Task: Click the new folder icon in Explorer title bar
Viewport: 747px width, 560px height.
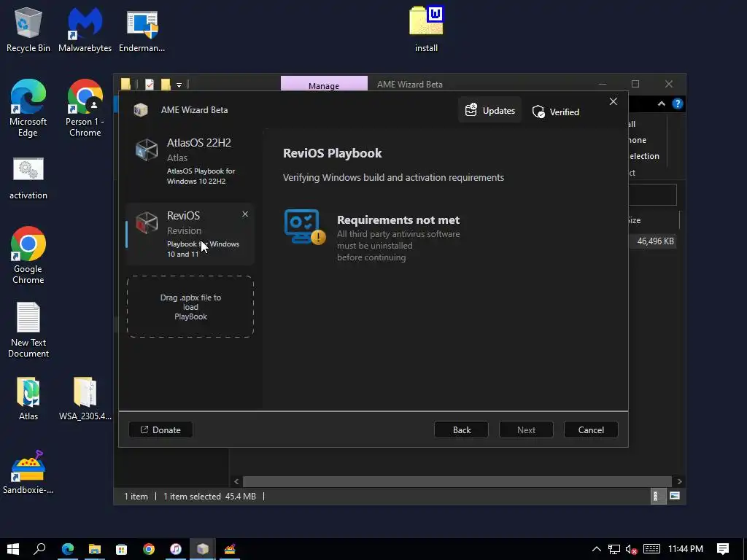Action: click(x=166, y=85)
